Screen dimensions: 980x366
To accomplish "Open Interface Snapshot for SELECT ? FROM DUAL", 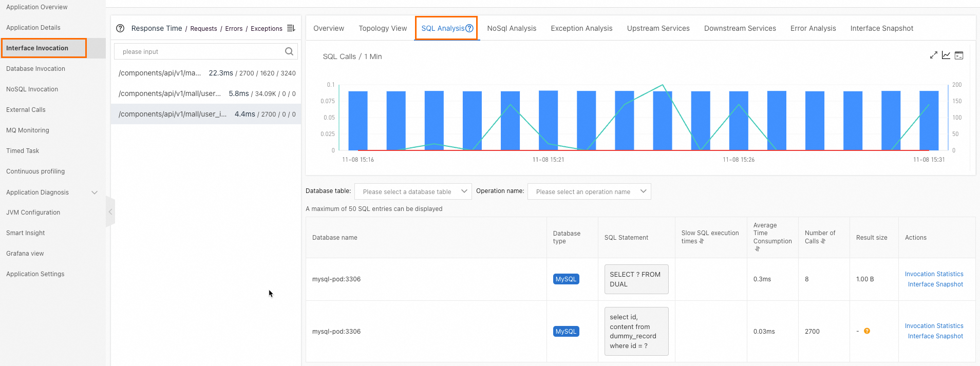I will [x=935, y=284].
